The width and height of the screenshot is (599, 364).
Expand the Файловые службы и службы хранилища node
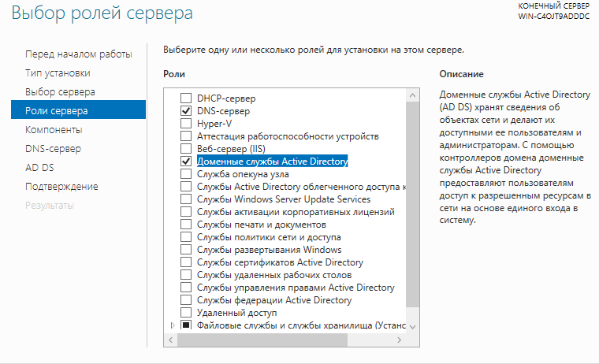click(173, 325)
